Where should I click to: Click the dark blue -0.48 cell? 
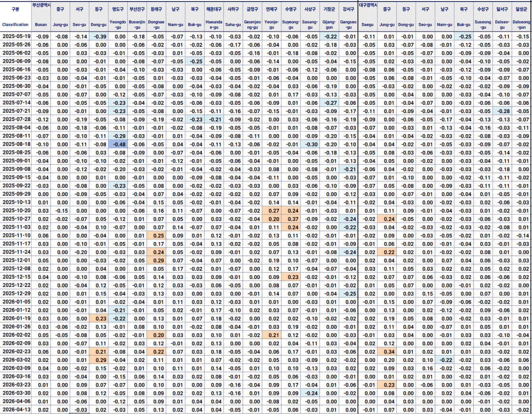tap(118, 144)
